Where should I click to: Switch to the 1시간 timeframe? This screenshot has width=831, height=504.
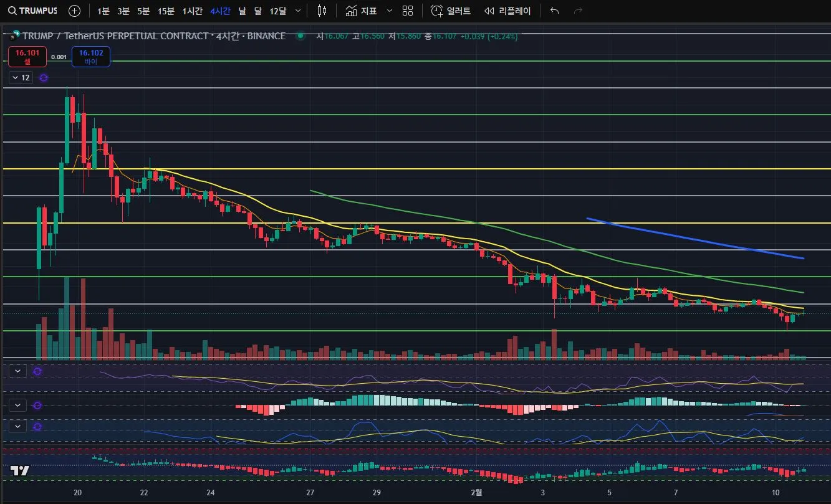coord(192,11)
